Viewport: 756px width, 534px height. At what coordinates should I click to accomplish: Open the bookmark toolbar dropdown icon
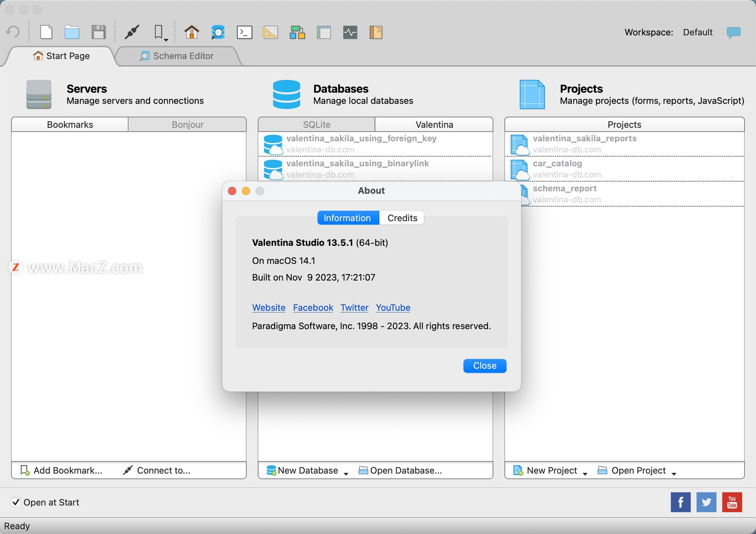point(160,32)
